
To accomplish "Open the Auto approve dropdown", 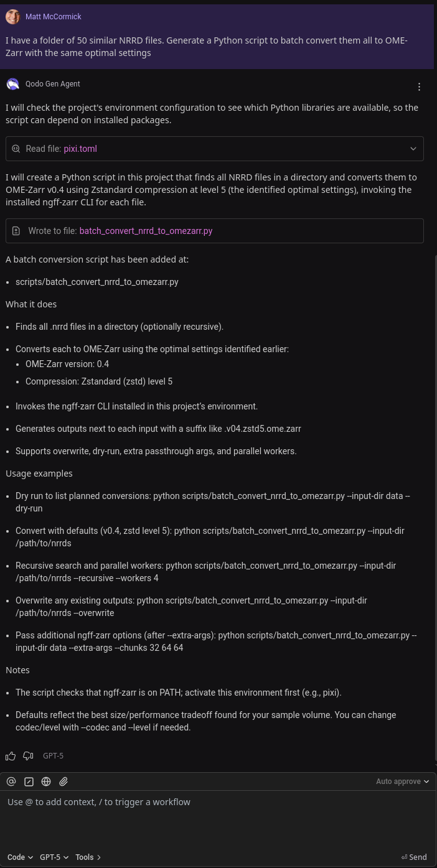I will pos(402,782).
